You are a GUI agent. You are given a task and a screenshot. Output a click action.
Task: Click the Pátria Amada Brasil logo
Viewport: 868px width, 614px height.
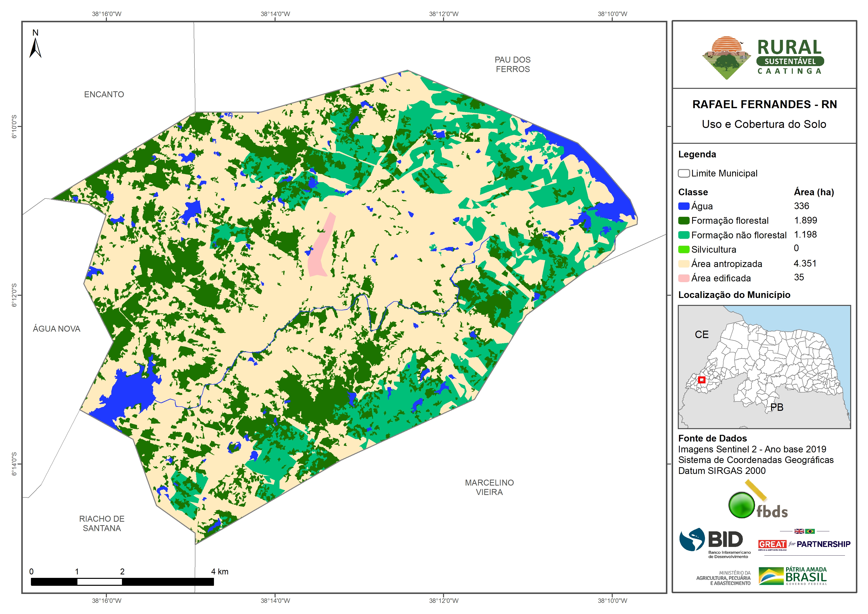793,576
